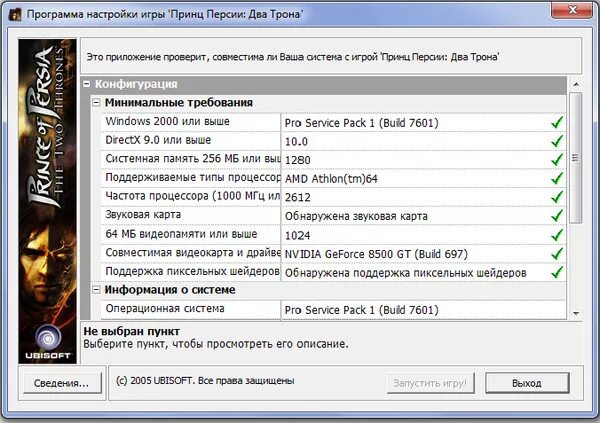Click the DirectX value '10.0'

tap(296, 142)
